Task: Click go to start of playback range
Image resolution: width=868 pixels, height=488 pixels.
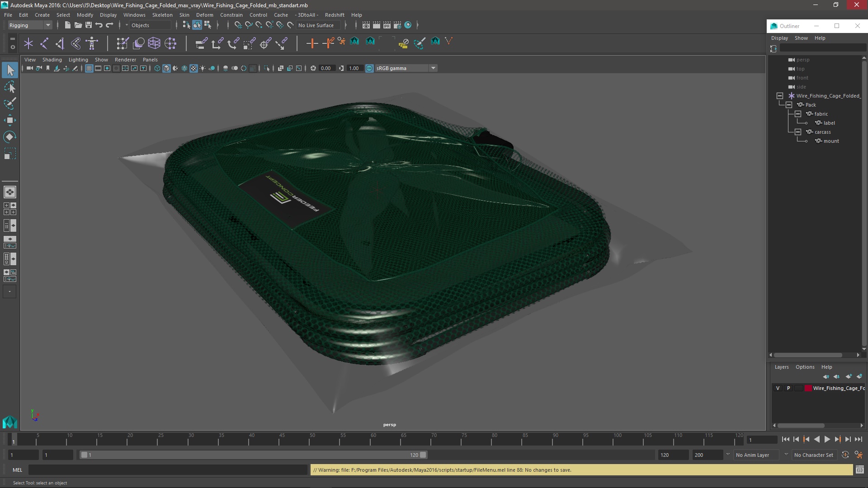Action: pos(785,439)
